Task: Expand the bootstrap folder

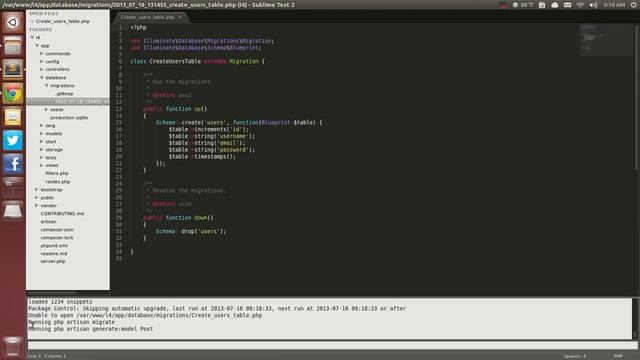Action: [37, 189]
